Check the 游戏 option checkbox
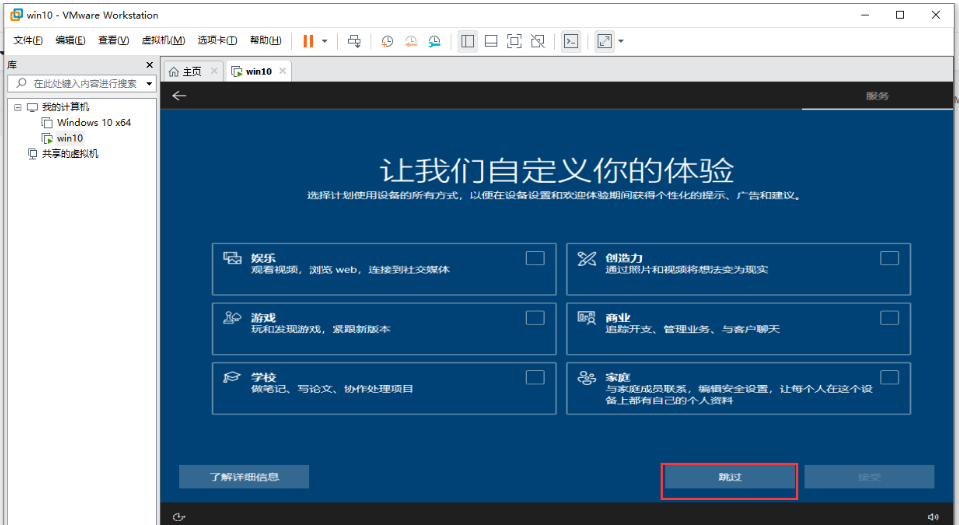Viewport: 959px width, 525px height. [535, 318]
